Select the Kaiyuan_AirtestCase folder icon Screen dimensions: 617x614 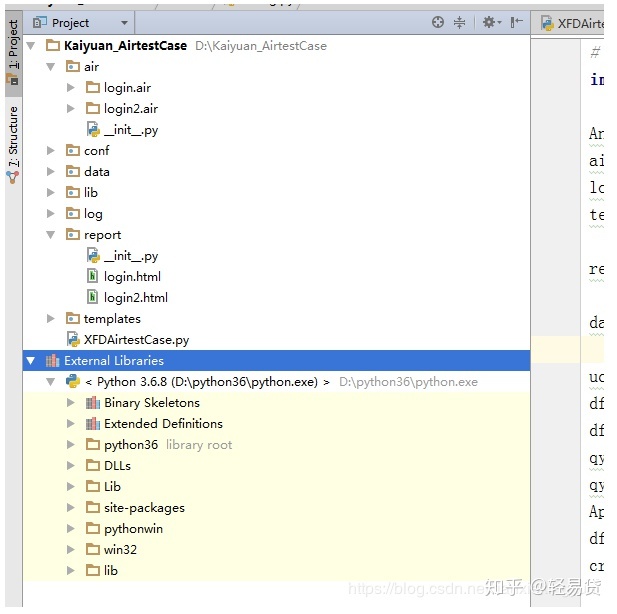pyautogui.click(x=53, y=46)
